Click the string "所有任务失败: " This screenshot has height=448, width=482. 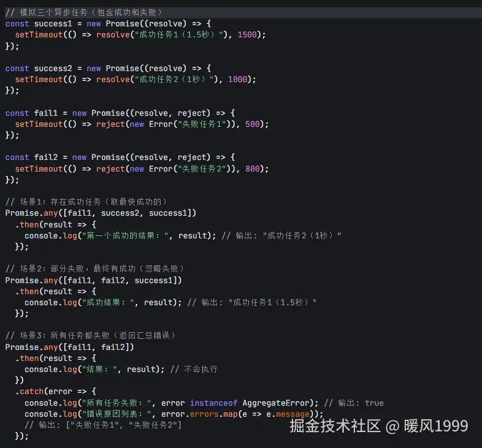[x=117, y=403]
